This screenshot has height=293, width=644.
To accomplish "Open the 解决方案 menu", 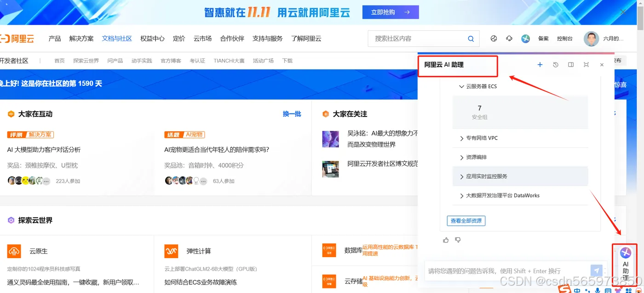I will click(x=81, y=39).
